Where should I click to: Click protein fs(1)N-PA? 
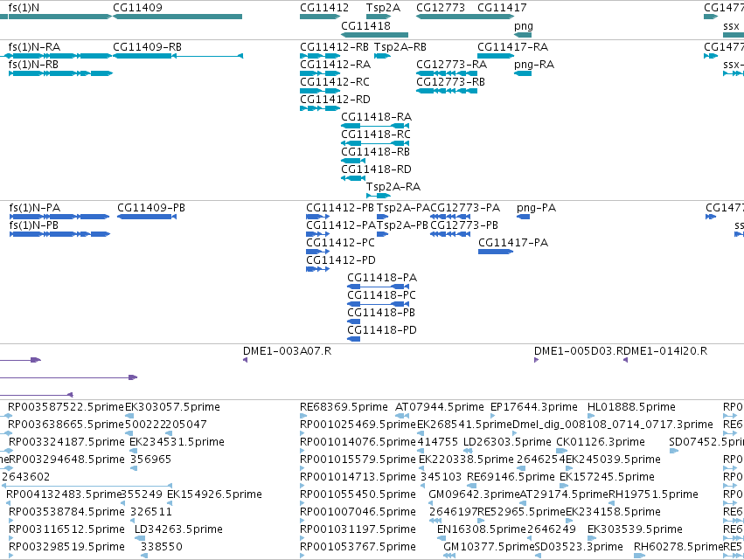click(x=35, y=208)
